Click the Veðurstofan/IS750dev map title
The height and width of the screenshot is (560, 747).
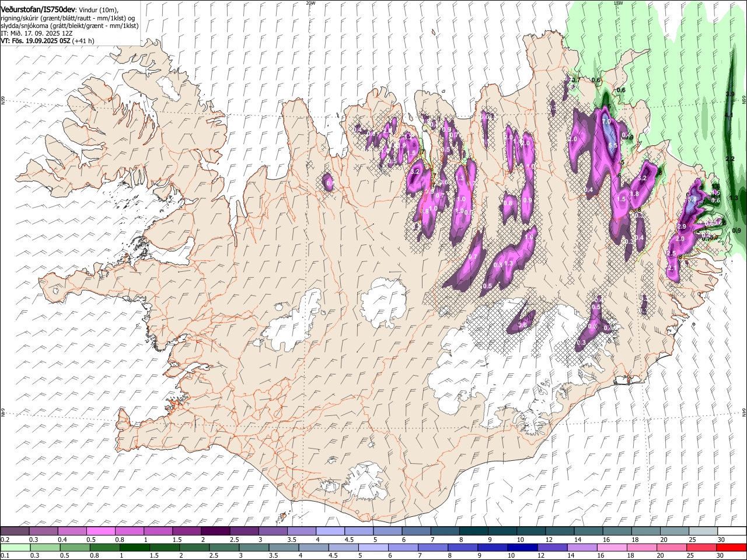point(38,10)
